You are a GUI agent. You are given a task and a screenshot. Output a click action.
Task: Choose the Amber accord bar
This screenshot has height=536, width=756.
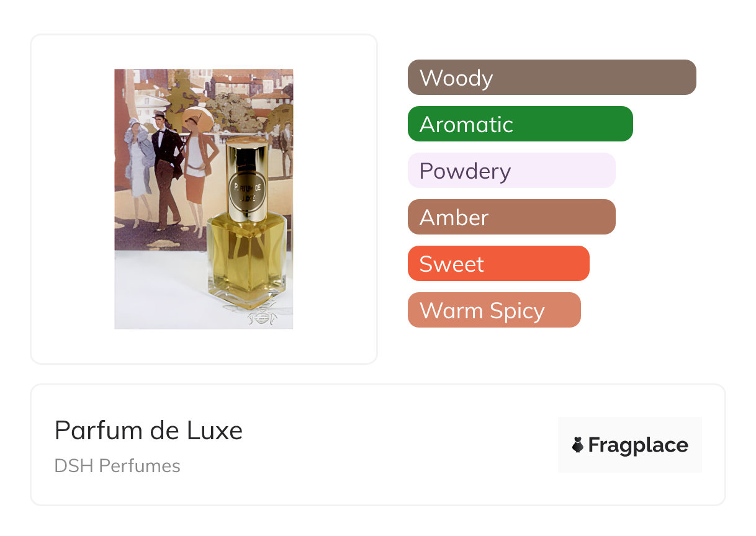511,217
